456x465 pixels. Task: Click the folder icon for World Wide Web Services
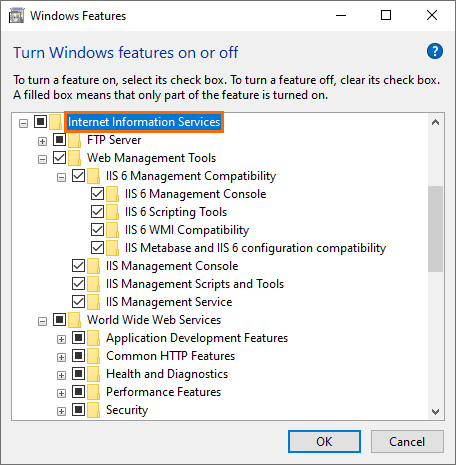pyautogui.click(x=75, y=320)
